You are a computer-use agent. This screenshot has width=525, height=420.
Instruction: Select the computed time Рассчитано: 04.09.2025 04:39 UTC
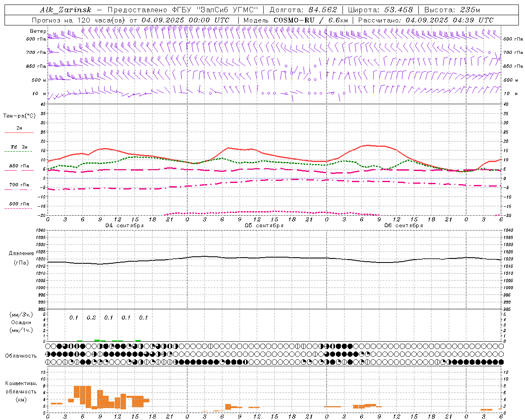point(426,20)
